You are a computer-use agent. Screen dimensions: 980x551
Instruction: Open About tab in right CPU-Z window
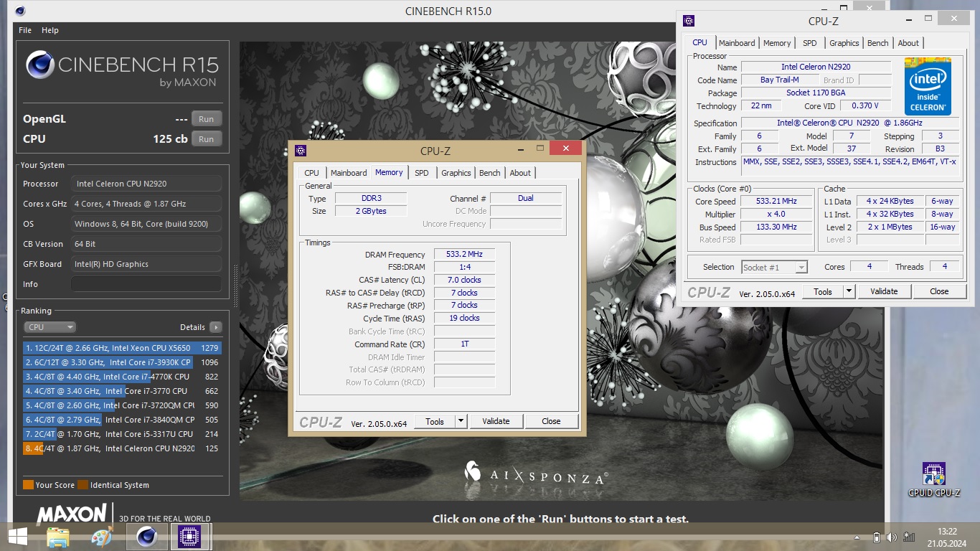pos(908,43)
